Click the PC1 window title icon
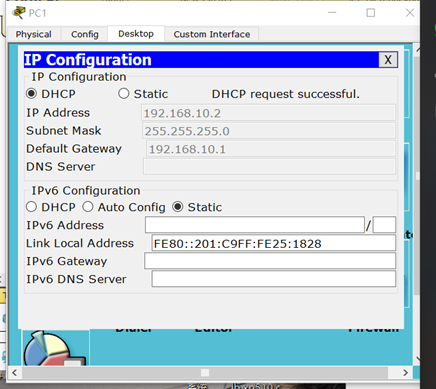The width and height of the screenshot is (436, 389). (19, 12)
